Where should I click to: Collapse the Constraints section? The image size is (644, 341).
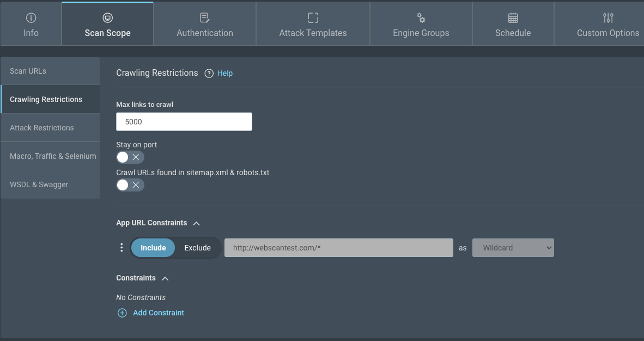coord(165,278)
